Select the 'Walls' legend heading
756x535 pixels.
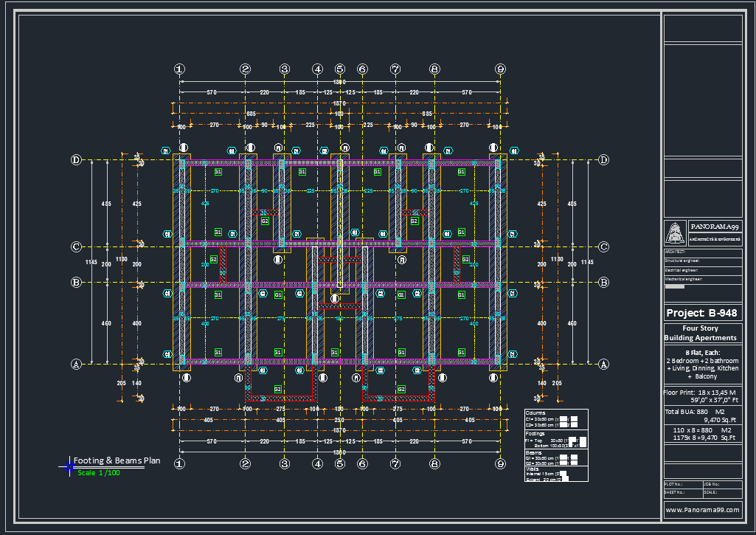coord(533,469)
